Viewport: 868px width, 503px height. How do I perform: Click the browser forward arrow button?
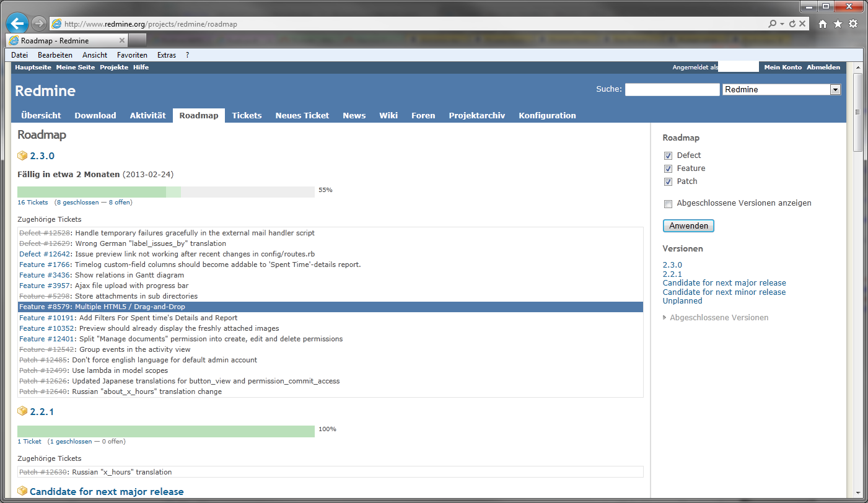38,24
